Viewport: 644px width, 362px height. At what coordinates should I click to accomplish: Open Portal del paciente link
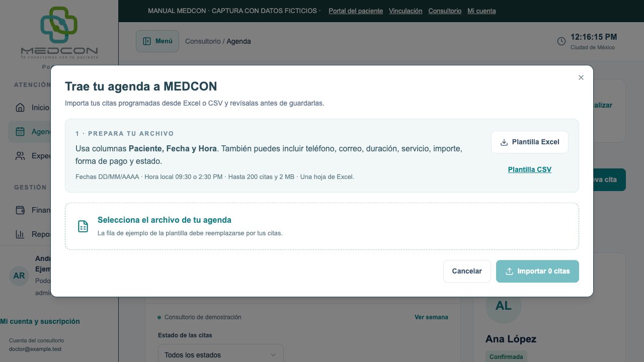(x=356, y=11)
